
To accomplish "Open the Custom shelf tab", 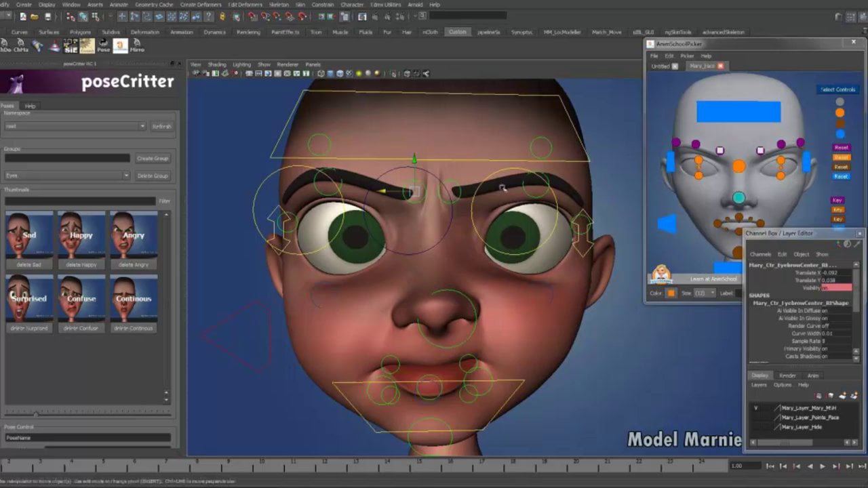I will click(x=457, y=32).
